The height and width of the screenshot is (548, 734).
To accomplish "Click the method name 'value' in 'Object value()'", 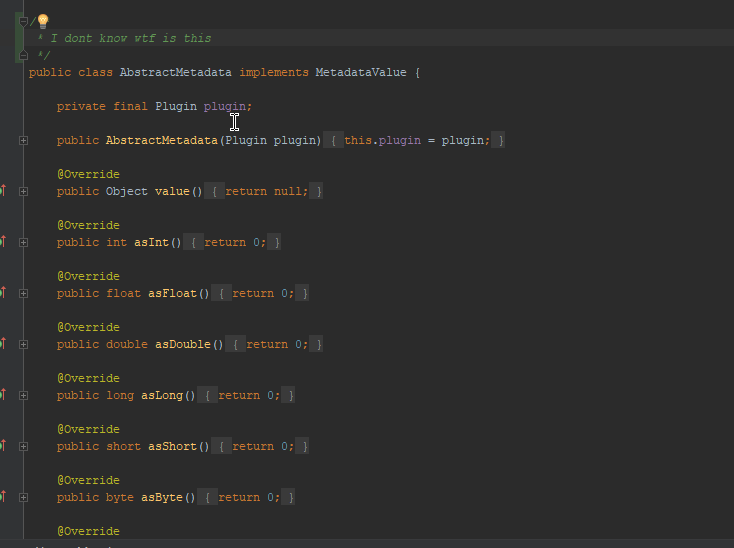I will 172,191.
